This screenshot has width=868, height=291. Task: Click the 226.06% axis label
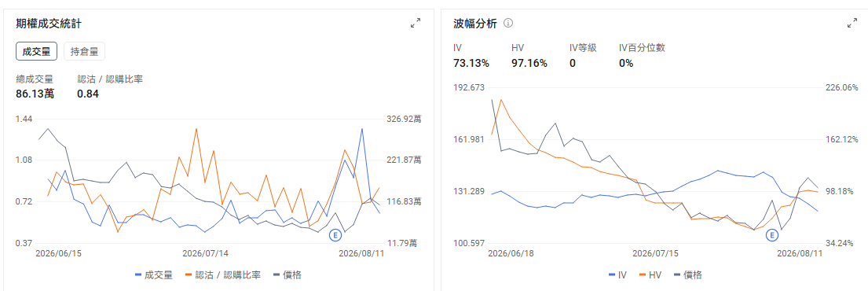click(842, 87)
